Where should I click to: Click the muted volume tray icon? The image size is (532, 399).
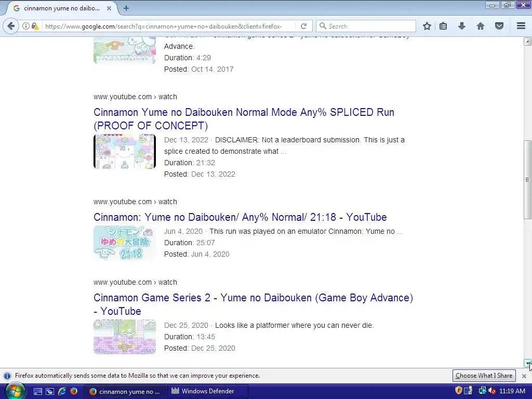coord(492,391)
